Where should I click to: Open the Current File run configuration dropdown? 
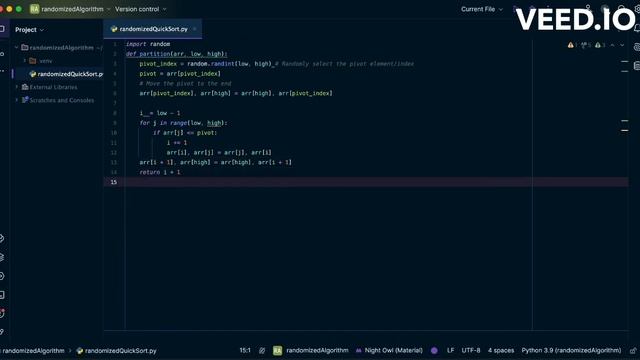pos(482,9)
